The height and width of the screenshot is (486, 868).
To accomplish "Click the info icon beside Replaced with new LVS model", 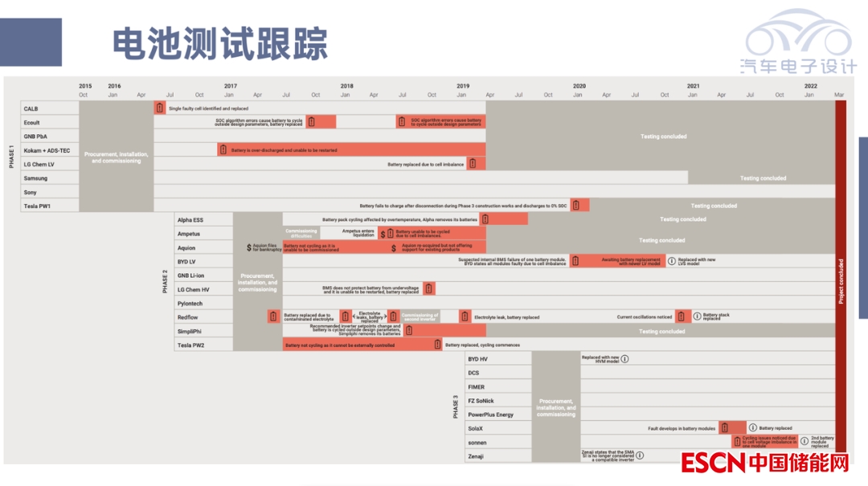I will pyautogui.click(x=672, y=261).
